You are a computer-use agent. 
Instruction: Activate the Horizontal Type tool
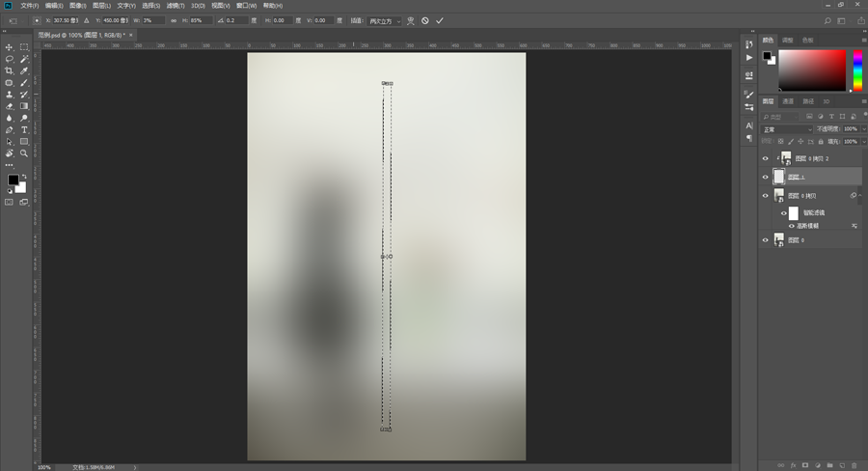tap(24, 129)
